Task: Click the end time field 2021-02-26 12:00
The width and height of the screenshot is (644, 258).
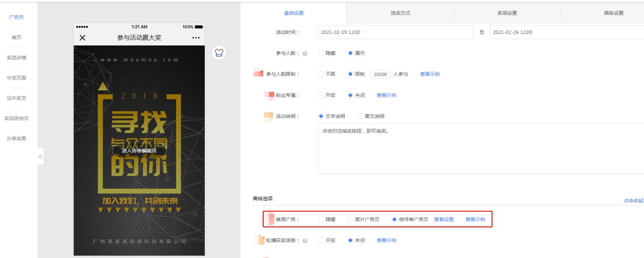Action: 567,32
